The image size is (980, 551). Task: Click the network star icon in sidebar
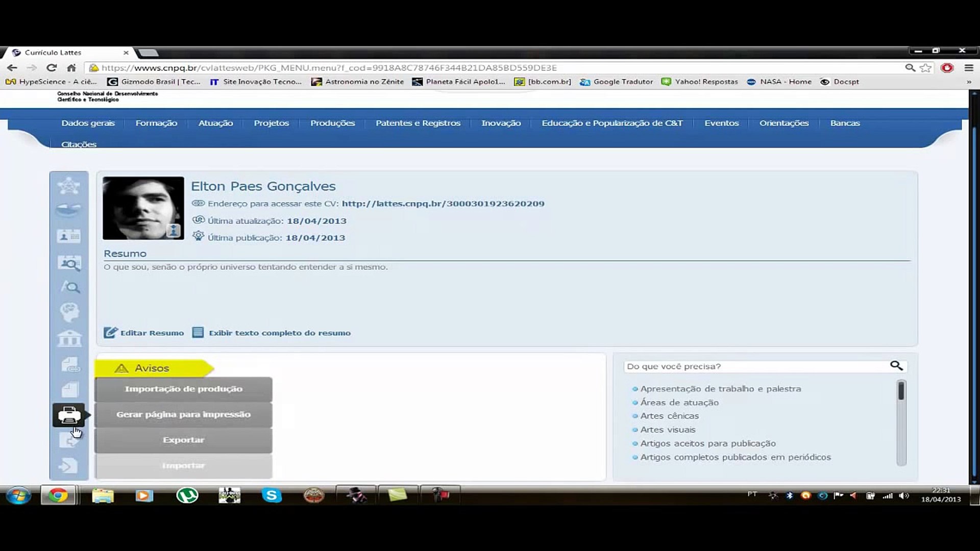click(69, 186)
